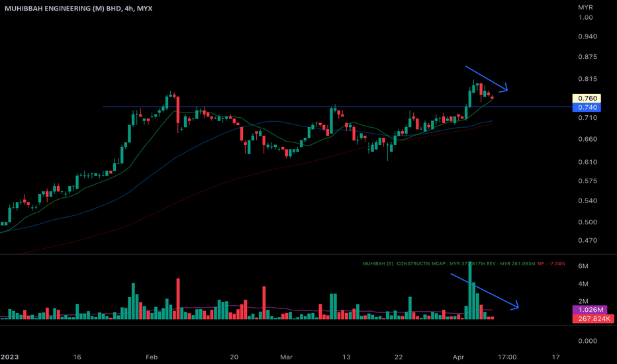This screenshot has height=364, width=617.
Task: Select the red 267.824K volume label
Action: pos(593,319)
